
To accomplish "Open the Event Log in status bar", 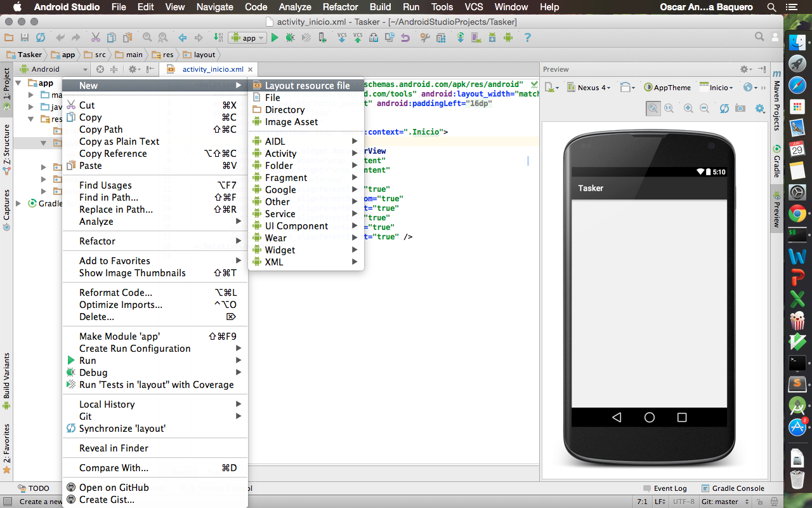I will tap(665, 488).
